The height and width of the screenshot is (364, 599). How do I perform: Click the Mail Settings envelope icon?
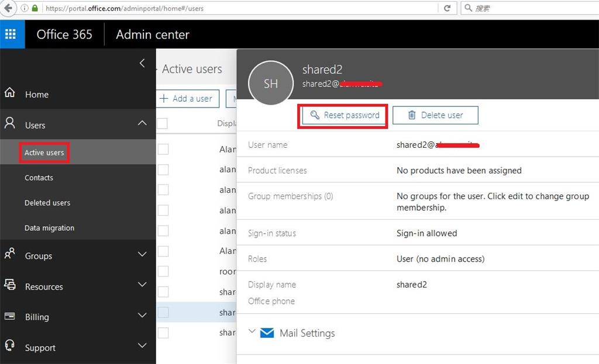tap(267, 332)
